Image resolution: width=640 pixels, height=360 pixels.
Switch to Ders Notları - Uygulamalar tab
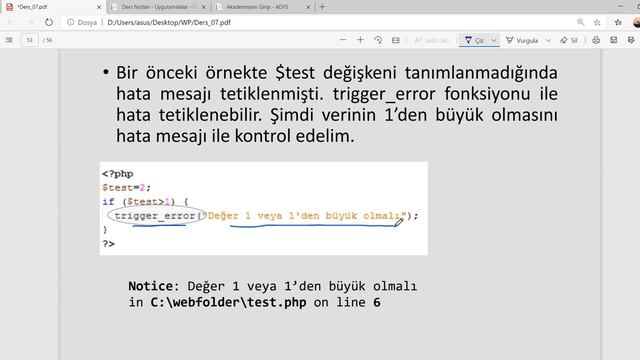coord(159,7)
